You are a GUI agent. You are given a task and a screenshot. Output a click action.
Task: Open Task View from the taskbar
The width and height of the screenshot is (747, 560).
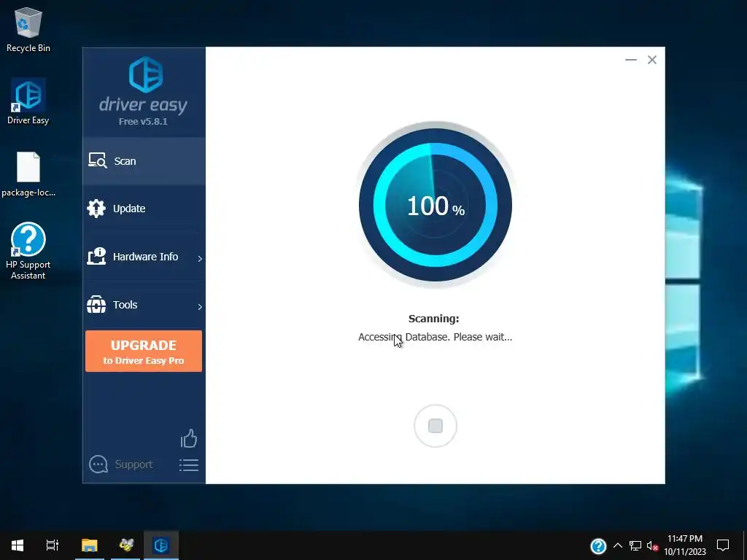coord(53,545)
